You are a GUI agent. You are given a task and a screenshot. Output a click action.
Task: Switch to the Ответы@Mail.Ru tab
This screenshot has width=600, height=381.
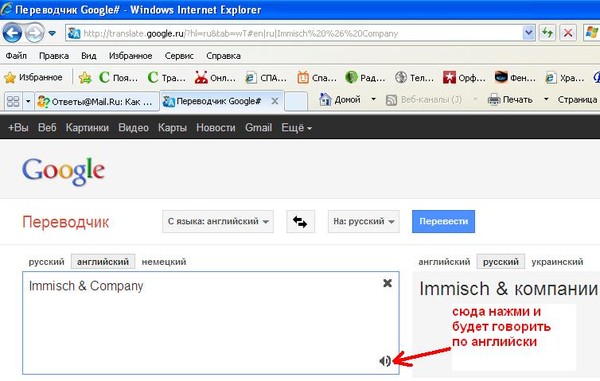coord(97,101)
